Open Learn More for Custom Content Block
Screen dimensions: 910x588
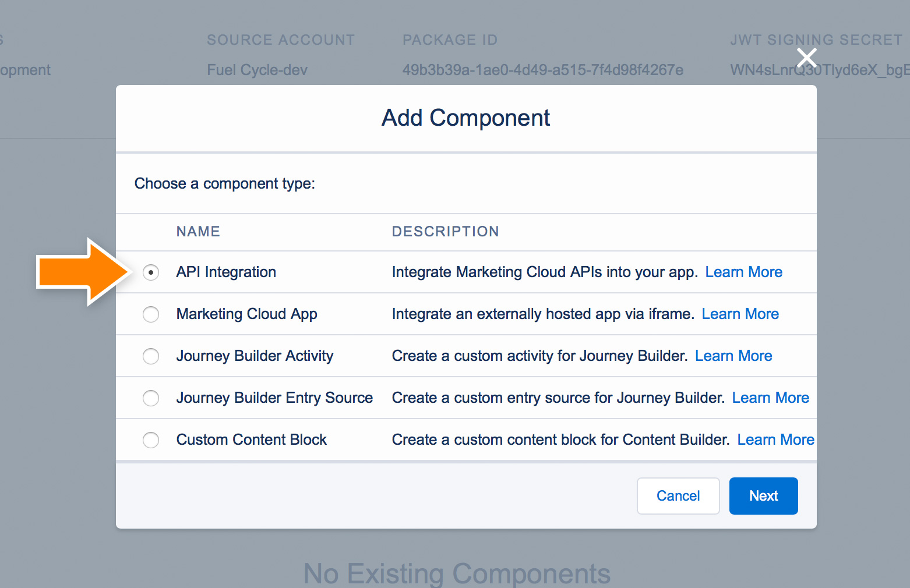[x=776, y=440]
